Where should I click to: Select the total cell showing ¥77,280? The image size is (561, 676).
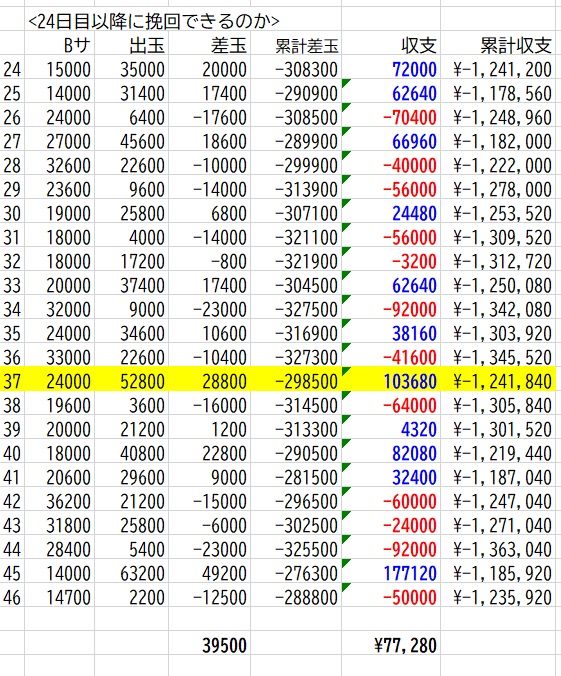[391, 645]
